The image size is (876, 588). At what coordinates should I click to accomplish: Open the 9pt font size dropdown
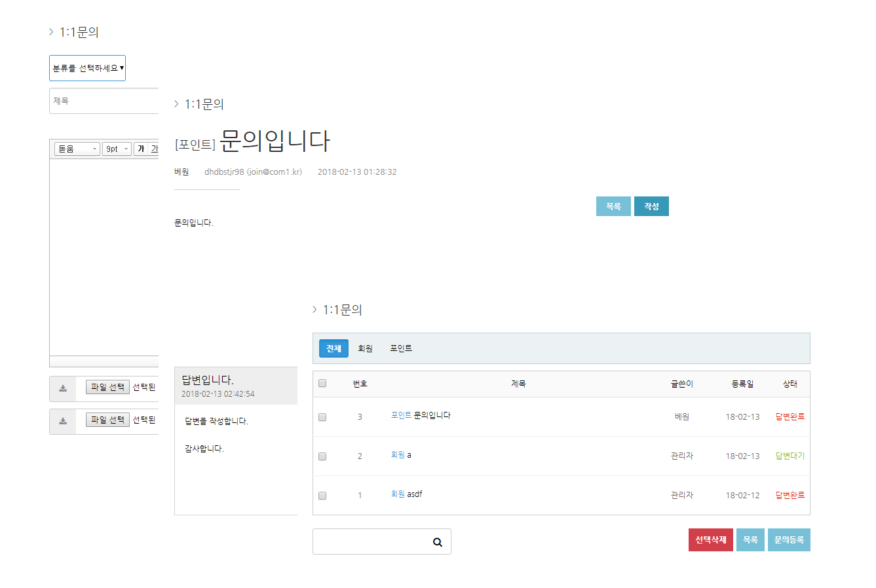[117, 149]
